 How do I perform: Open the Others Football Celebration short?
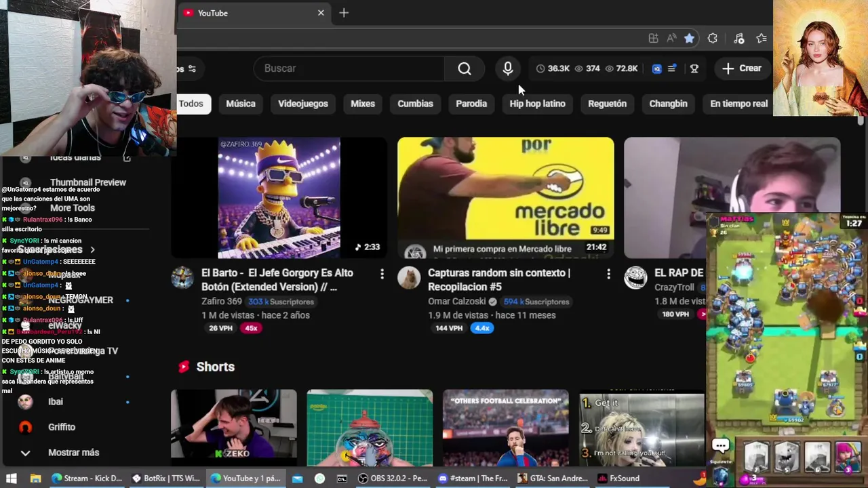[x=506, y=428]
